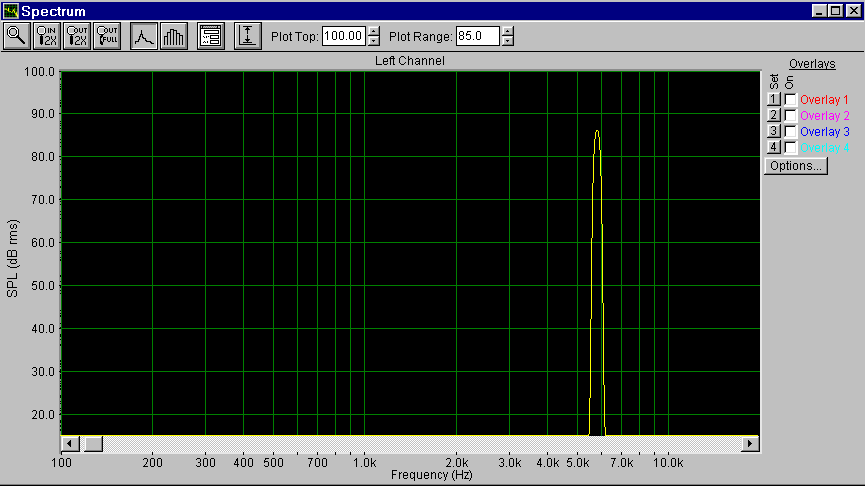Open the spectrum settings list icon
This screenshot has height=486, width=865.
point(211,36)
